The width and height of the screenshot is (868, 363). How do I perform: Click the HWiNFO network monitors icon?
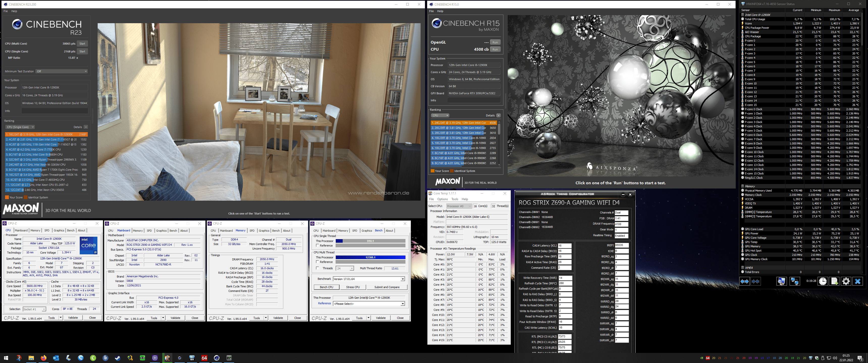click(795, 281)
